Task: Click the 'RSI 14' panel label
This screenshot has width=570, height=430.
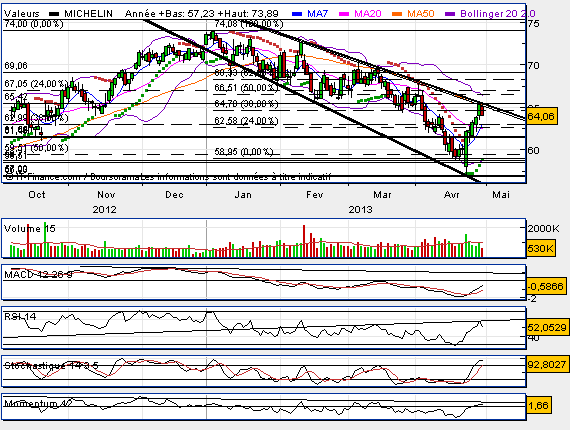Action: pyautogui.click(x=20, y=317)
